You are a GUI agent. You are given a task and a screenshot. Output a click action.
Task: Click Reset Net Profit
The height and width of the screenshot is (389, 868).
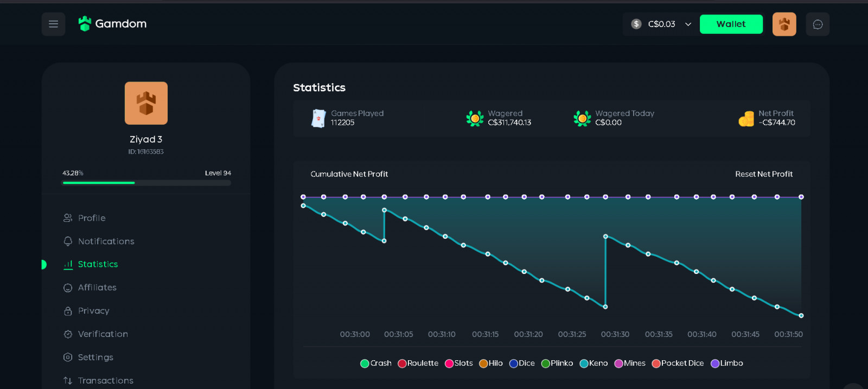[763, 174]
